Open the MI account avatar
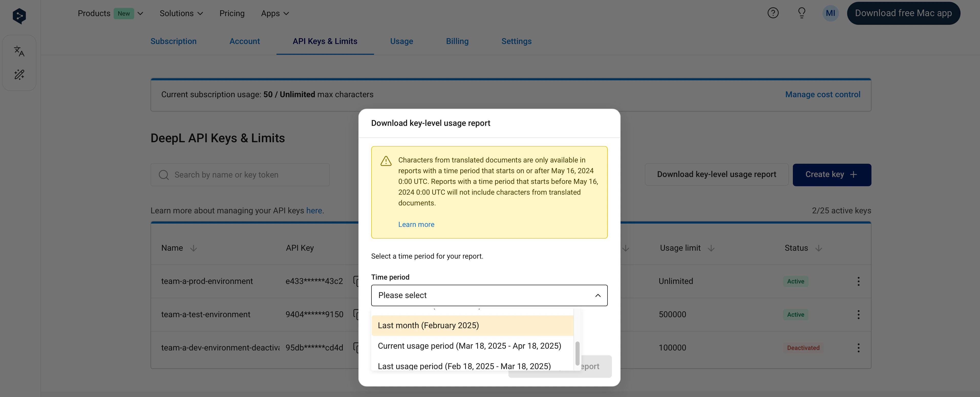This screenshot has width=980, height=397. [x=830, y=13]
